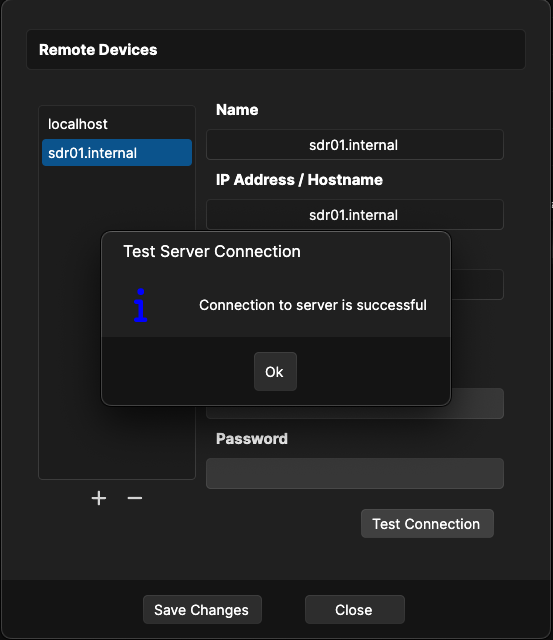The width and height of the screenshot is (553, 640).
Task: Click the 'Connection to server is successful' message
Action: 313,305
